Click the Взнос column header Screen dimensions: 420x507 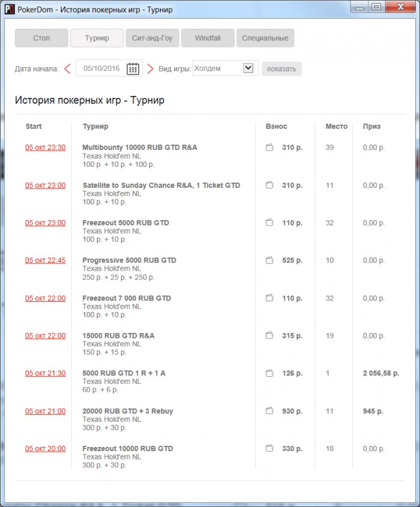pos(277,127)
